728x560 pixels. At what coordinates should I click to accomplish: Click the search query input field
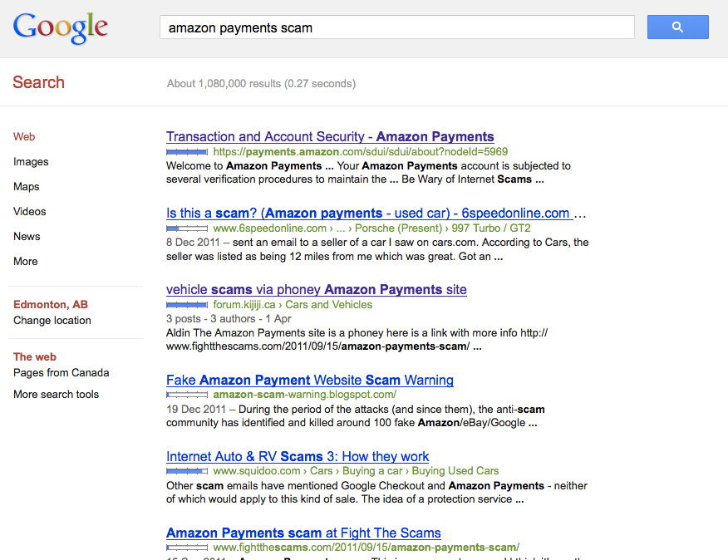pyautogui.click(x=397, y=27)
